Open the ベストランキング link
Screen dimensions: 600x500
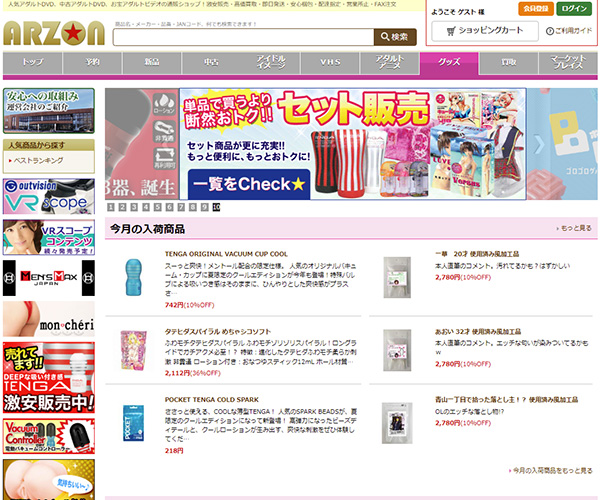[39, 161]
